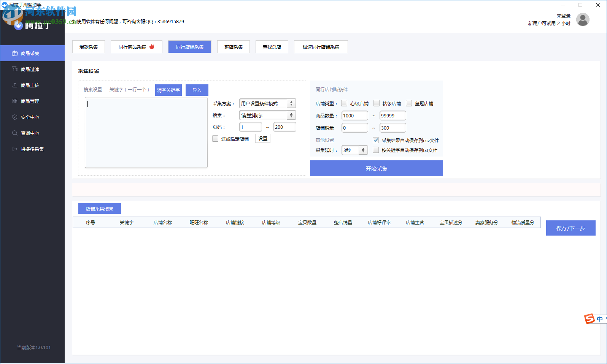Uncheck 采集结果自动保存到csv文件
The width and height of the screenshot is (607, 364).
(x=376, y=140)
